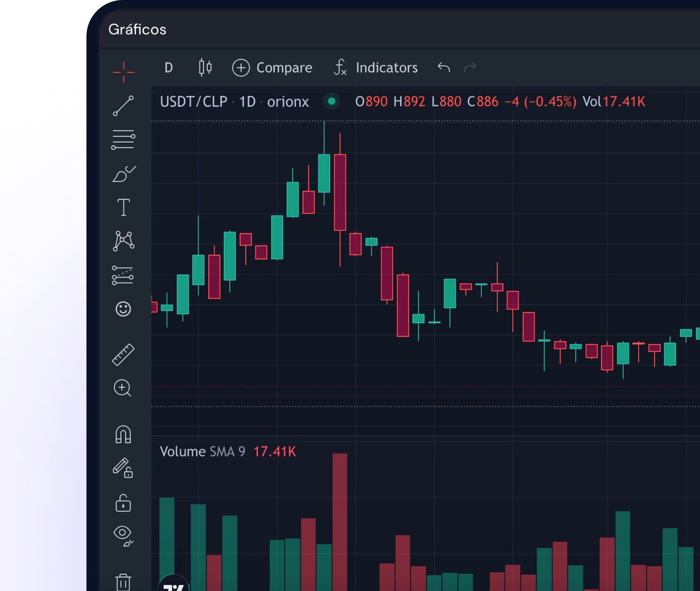Open the forecasting and measurement tools
Screen dimensions: 700x591
click(x=123, y=275)
